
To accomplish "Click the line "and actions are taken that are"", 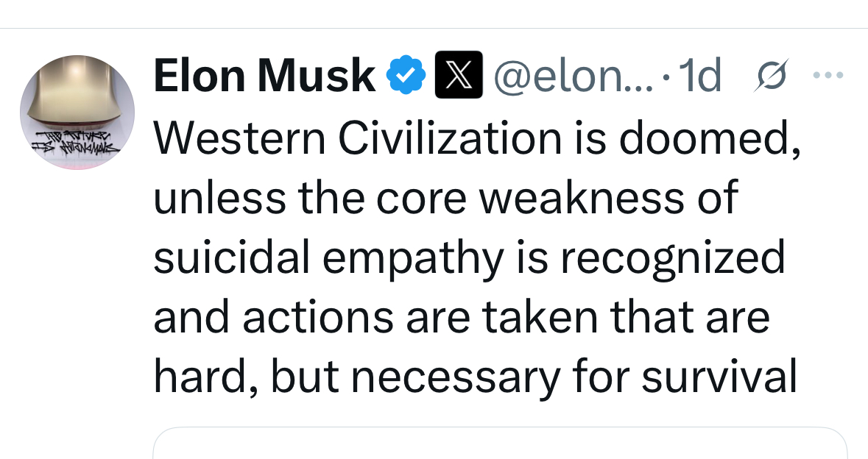I will 462,318.
